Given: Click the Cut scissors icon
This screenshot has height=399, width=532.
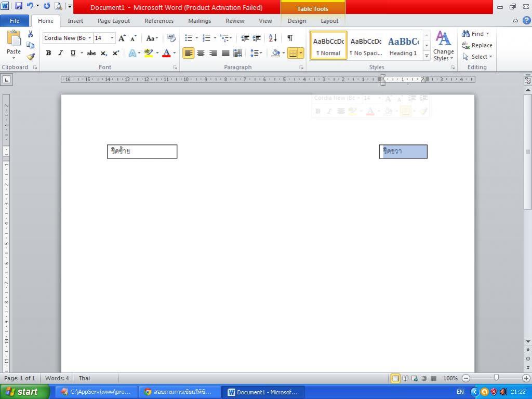Looking at the screenshot, I should [31, 34].
